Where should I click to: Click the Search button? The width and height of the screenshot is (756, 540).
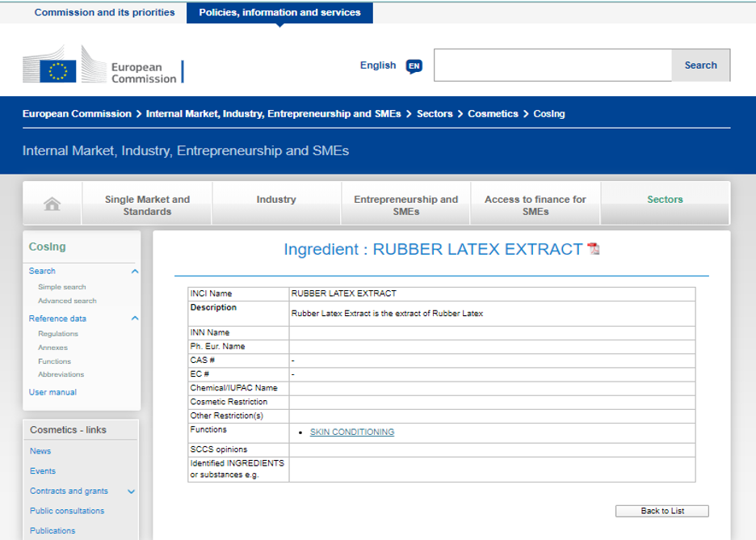[700, 65]
